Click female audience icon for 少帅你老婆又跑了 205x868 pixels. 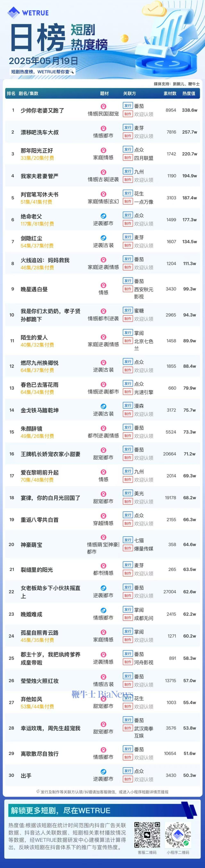pos(103,106)
